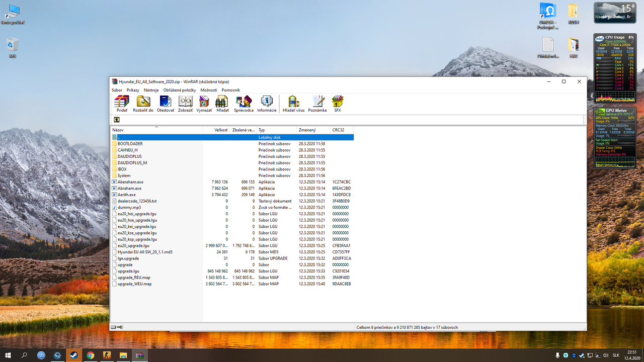Click the GPU Meter desktop gadget

pyautogui.click(x=615, y=137)
